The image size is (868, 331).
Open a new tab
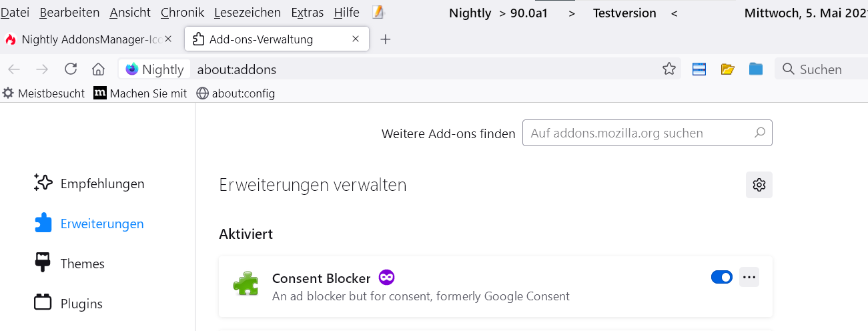(385, 39)
